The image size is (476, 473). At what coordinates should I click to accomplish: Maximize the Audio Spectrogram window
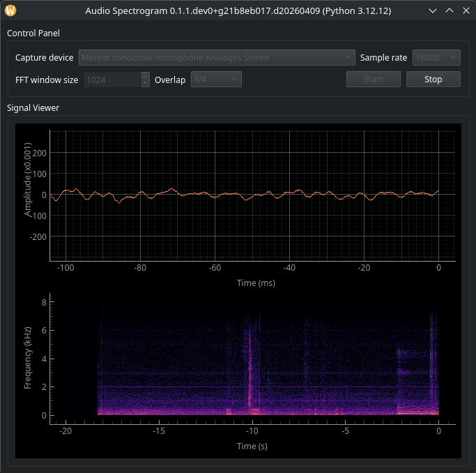tap(450, 10)
